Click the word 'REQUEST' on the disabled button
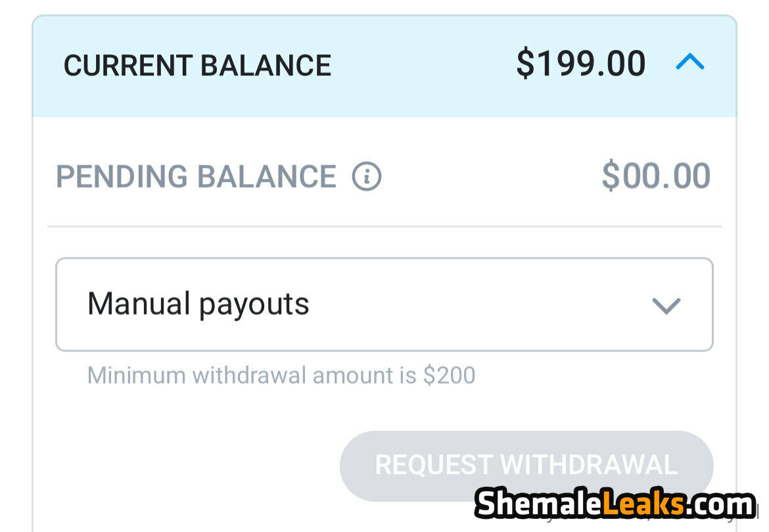Image resolution: width=769 pixels, height=532 pixels. point(434,465)
